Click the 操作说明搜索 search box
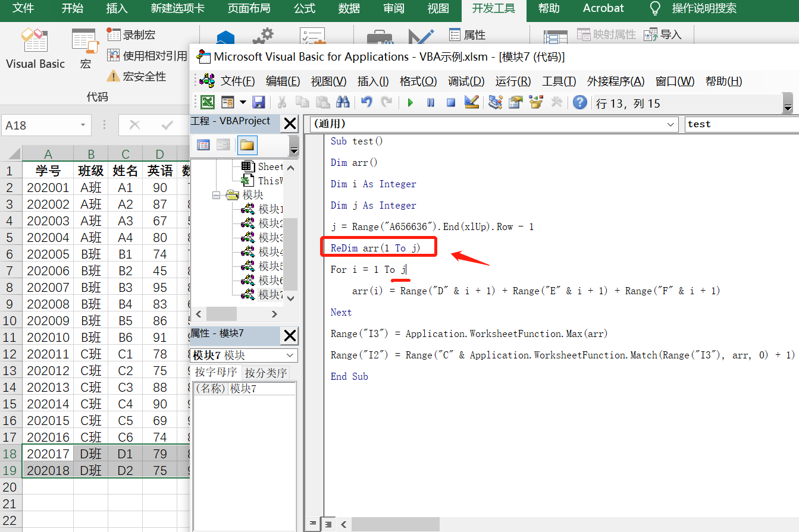This screenshot has height=532, width=799. 704,8
